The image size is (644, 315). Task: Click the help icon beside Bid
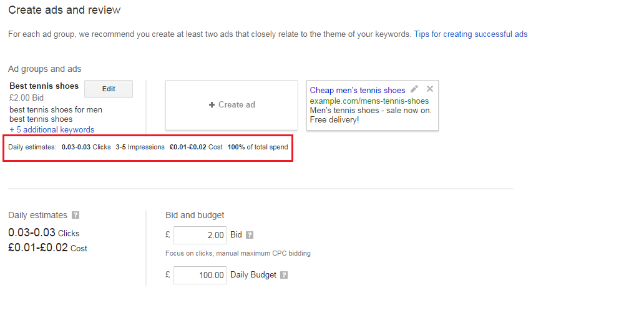point(250,235)
